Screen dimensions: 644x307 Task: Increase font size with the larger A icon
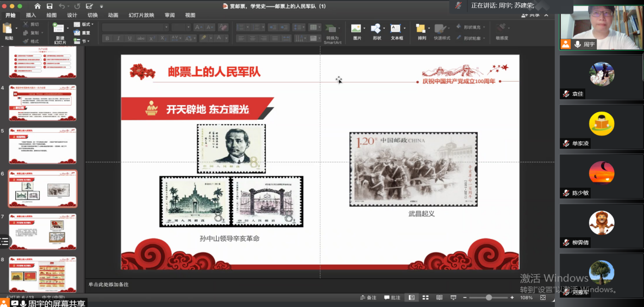199,27
